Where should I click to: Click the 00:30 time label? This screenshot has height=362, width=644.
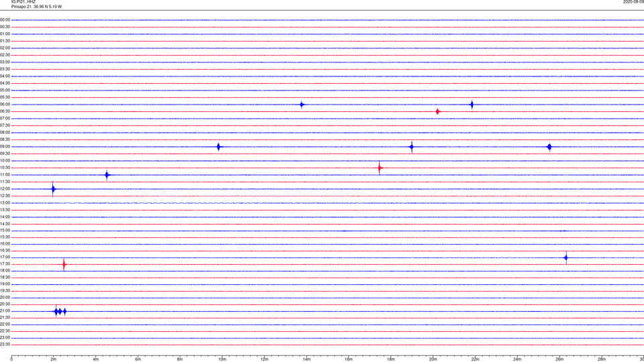coord(5,27)
